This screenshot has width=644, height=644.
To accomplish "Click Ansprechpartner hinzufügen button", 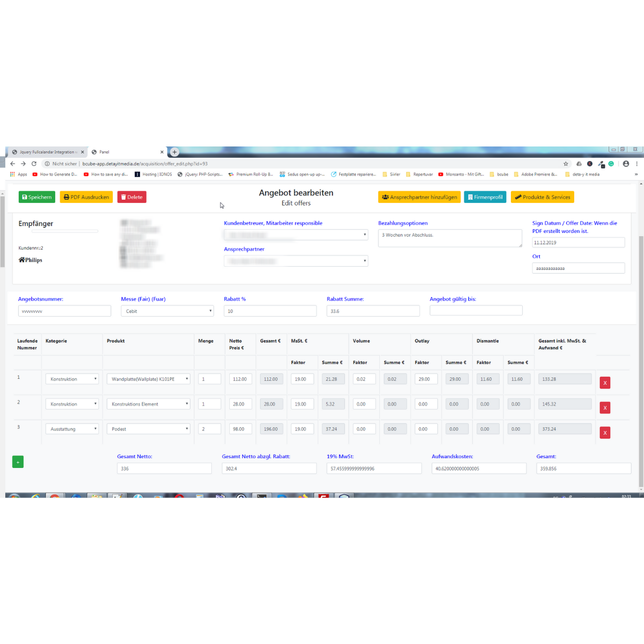I will [x=419, y=197].
